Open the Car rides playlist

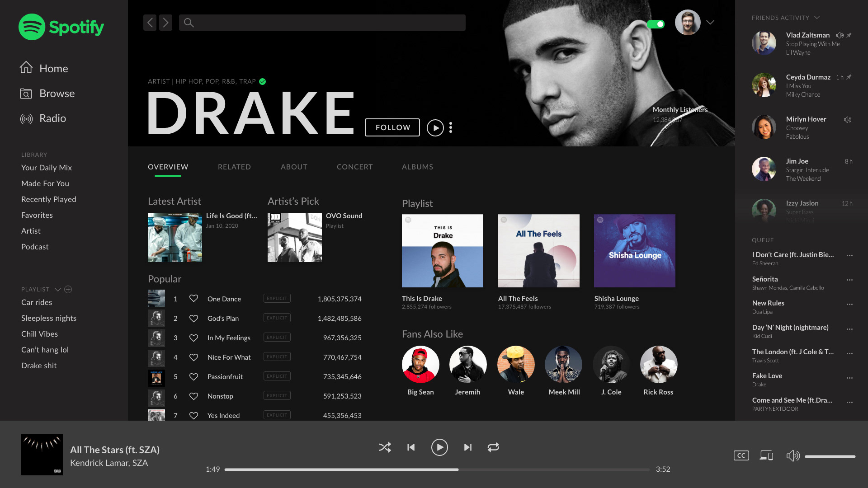tap(37, 302)
